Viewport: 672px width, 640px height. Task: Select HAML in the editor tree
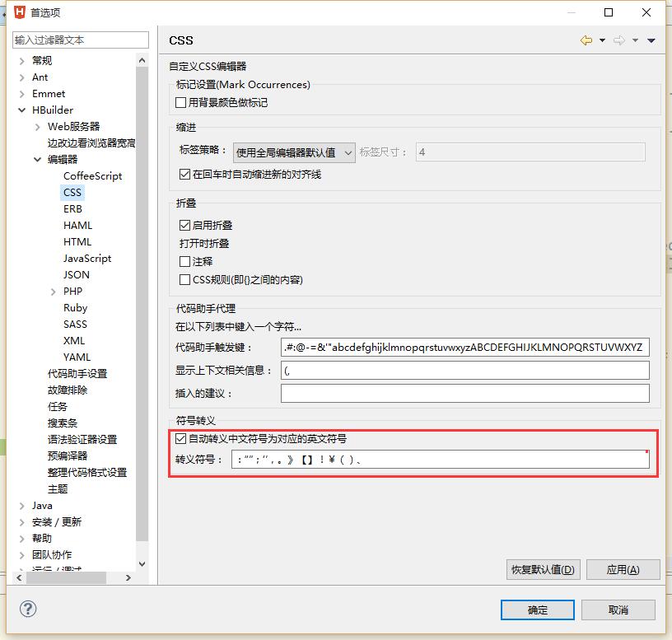pos(77,226)
